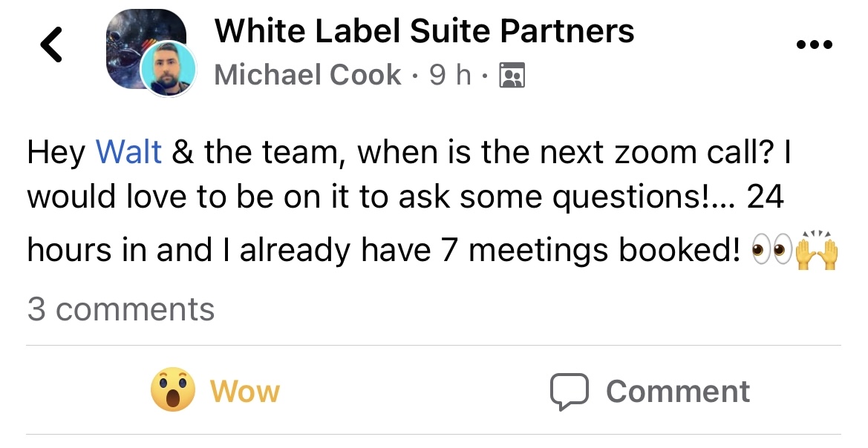
Task: Click the blue Walt mention link
Action: [x=129, y=152]
